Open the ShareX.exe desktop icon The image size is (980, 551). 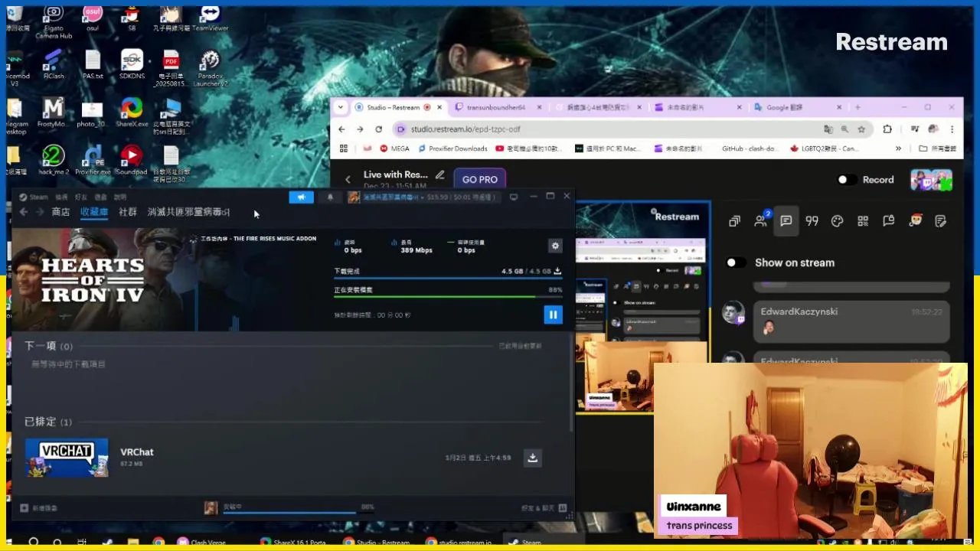coord(132,112)
